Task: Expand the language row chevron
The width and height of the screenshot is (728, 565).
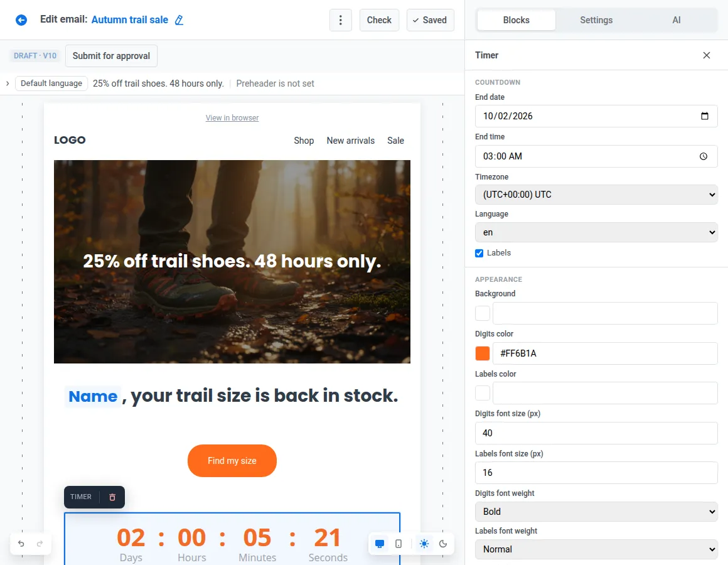Action: [8, 83]
